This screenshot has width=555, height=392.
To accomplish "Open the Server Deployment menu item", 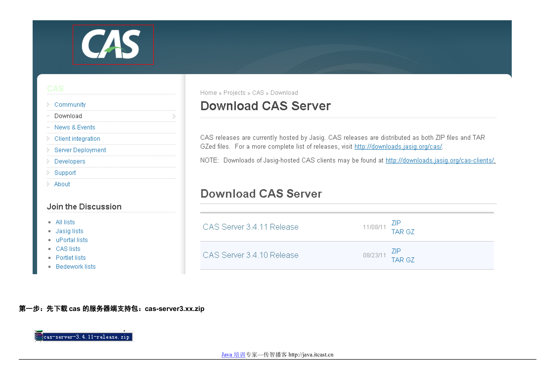I will point(80,150).
